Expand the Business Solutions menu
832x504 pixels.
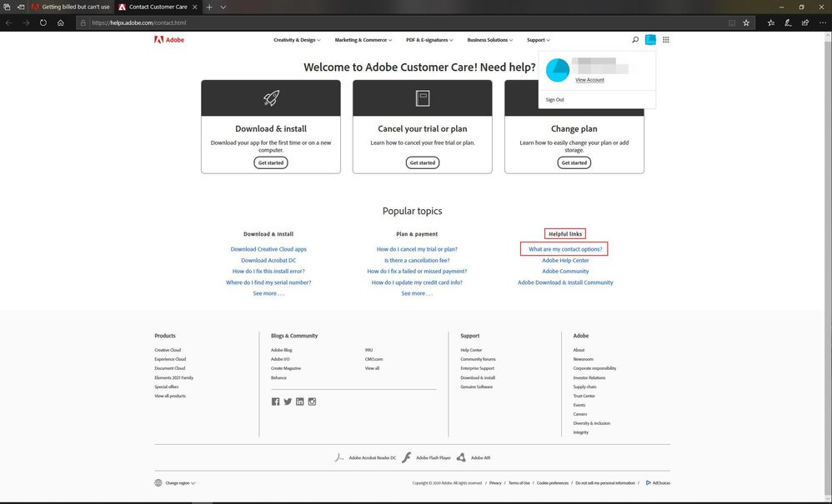(489, 40)
